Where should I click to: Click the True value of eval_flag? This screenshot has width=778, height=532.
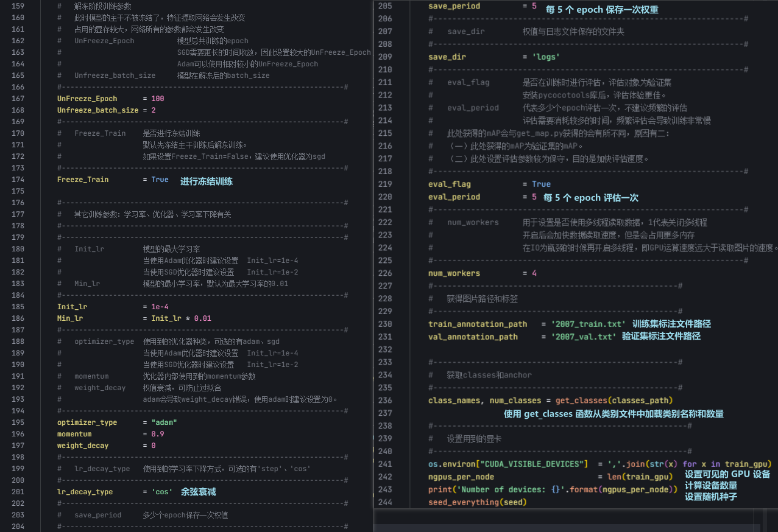click(x=541, y=184)
